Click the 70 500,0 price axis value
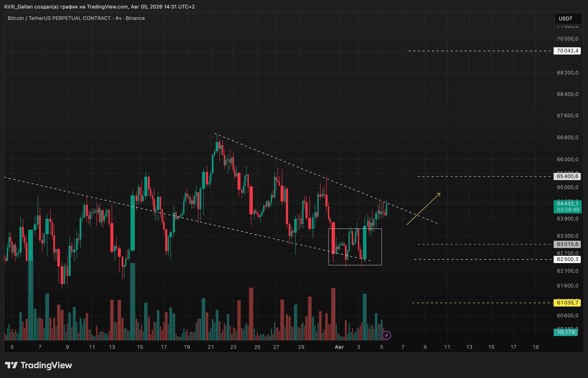The height and width of the screenshot is (378, 588). [567, 39]
